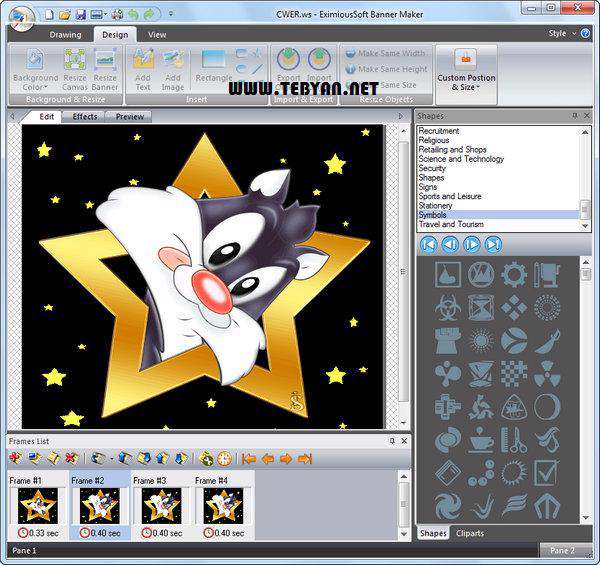Pick the radiation trefoil symbol shape
600x565 pixels.
pos(547,373)
